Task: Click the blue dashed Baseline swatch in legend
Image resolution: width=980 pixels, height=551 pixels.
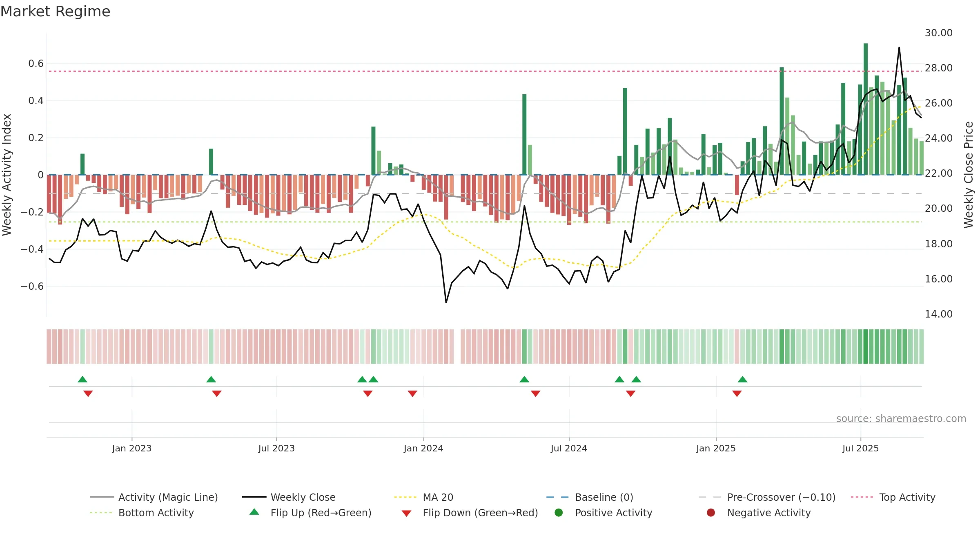Action: pos(557,497)
